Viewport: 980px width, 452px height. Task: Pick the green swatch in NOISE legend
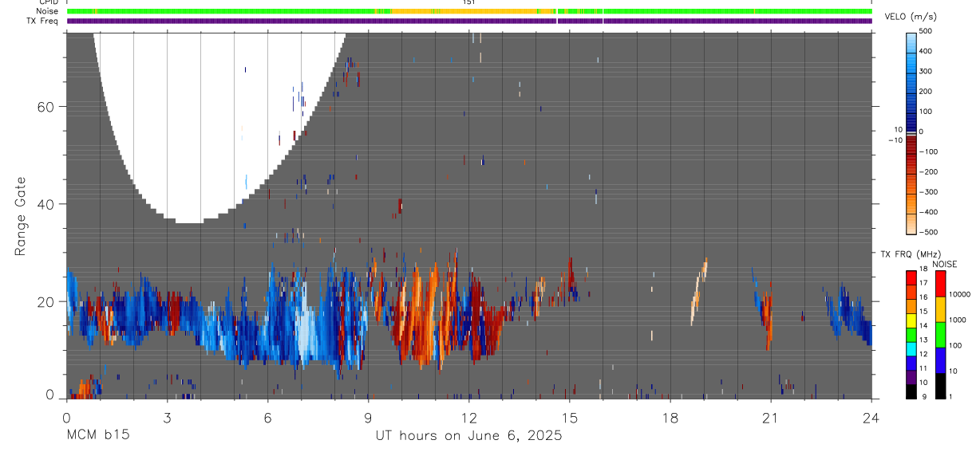(940, 334)
